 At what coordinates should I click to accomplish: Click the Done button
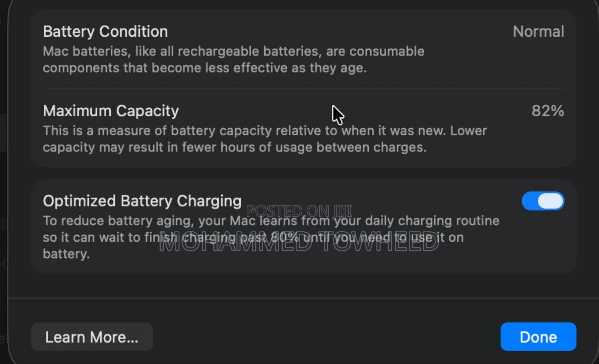click(x=538, y=337)
